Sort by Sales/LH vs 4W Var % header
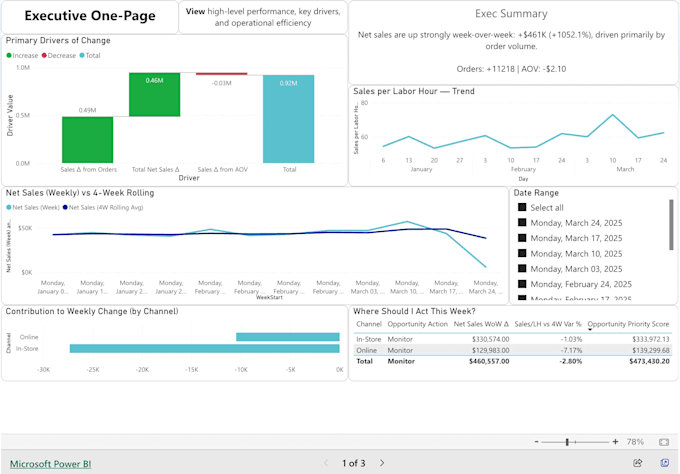 tap(548, 324)
